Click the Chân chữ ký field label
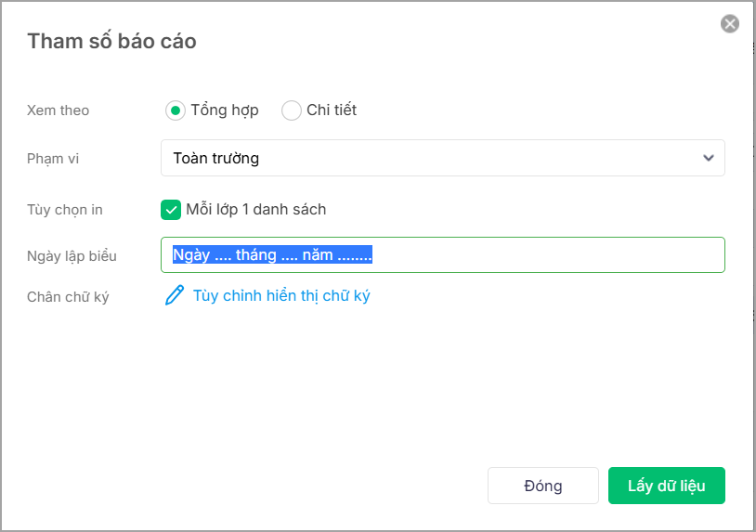Screen dimensions: 756x532 coord(68,297)
